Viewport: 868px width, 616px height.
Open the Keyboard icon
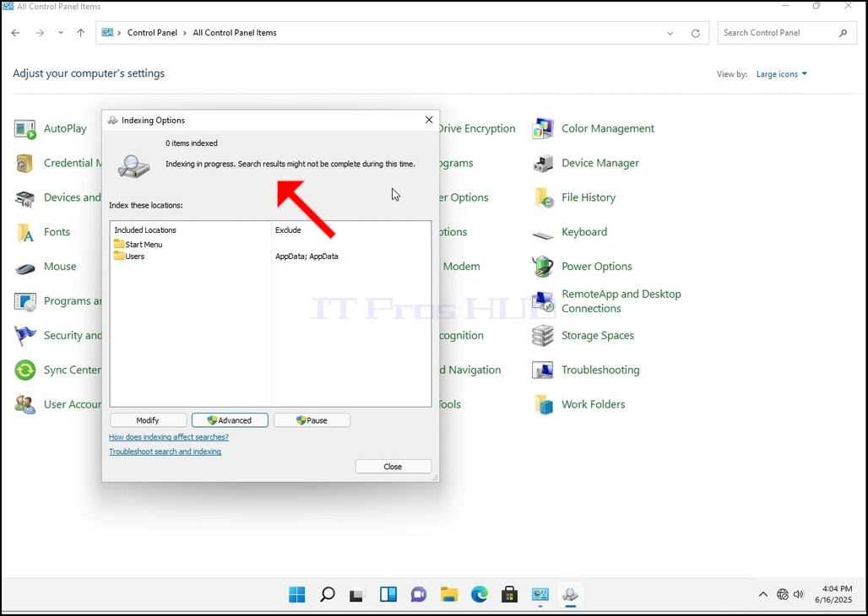pos(543,235)
